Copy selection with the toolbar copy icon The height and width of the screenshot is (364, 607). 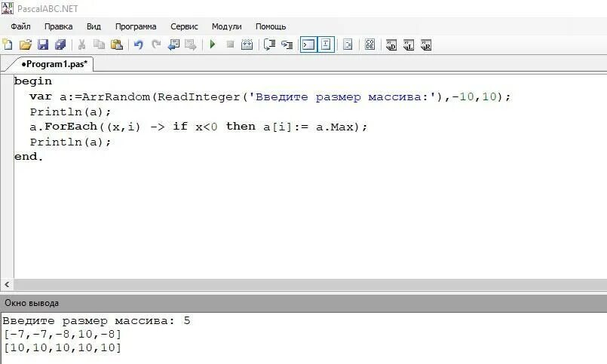click(99, 44)
